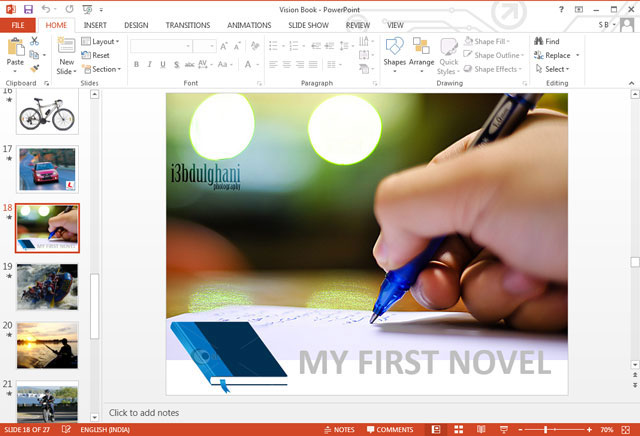This screenshot has height=436, width=640.
Task: Toggle Strikethrough formatting
Action: 189,65
